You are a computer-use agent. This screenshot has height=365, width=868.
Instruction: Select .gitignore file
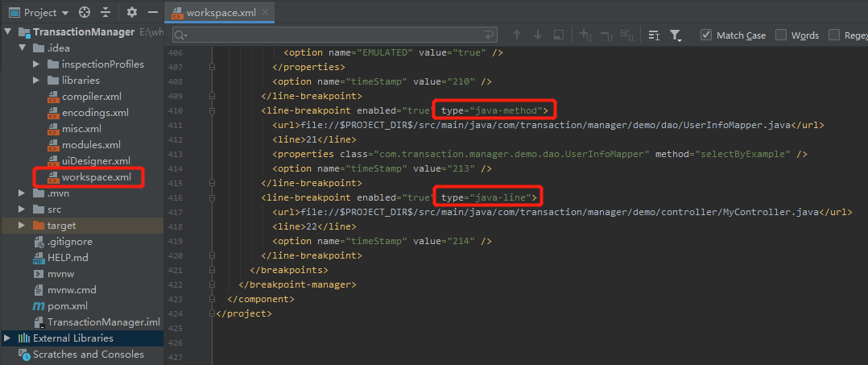[x=70, y=242]
